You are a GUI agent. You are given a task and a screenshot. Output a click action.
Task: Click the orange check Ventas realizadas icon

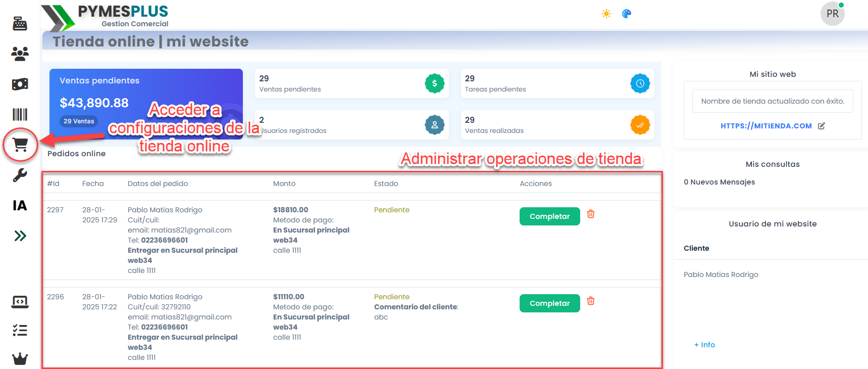point(640,125)
